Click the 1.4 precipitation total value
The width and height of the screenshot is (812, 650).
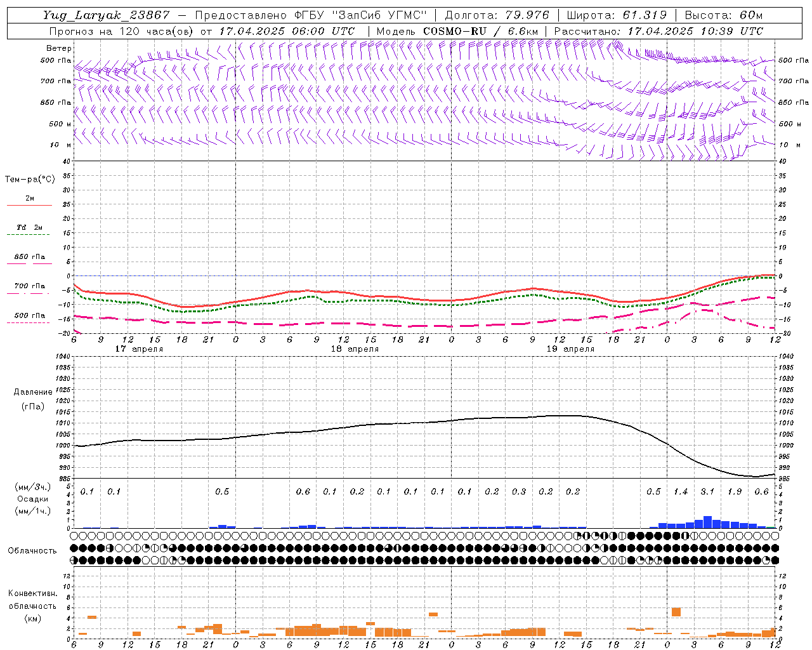(680, 491)
